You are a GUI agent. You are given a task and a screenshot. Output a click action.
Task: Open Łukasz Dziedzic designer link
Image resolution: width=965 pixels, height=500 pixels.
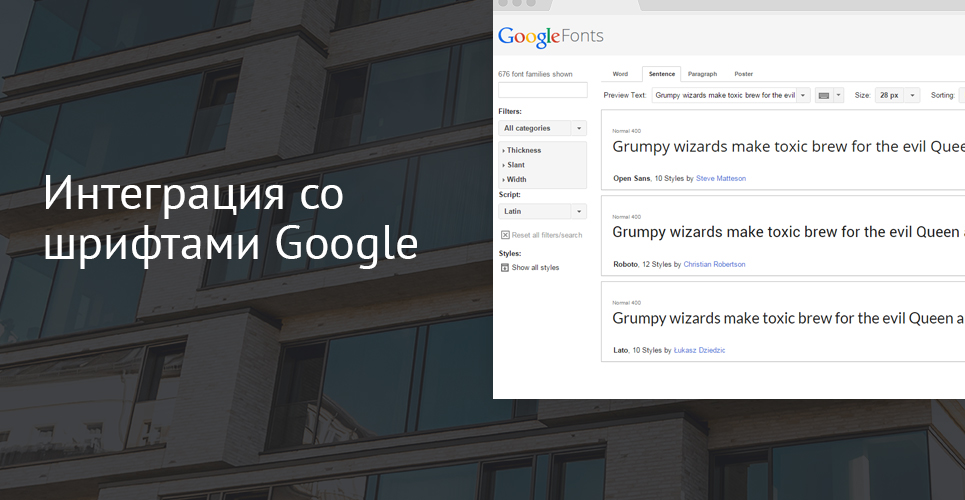point(699,350)
